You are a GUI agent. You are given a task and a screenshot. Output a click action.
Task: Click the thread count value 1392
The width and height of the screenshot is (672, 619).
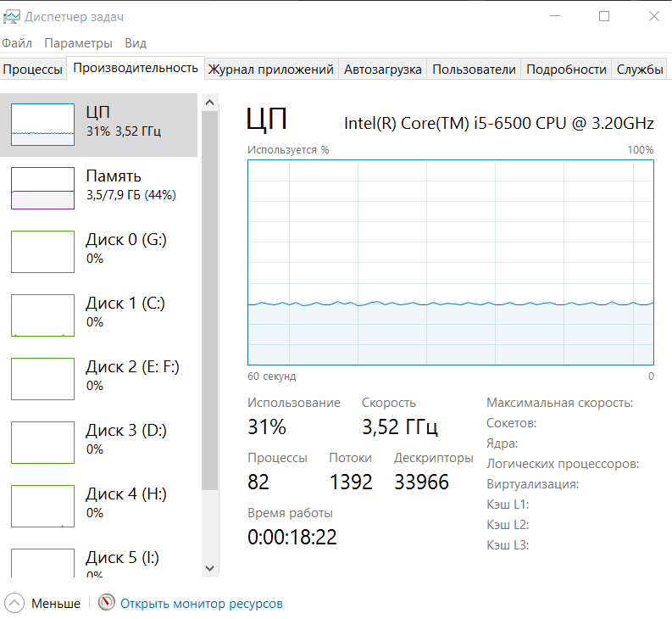351,482
